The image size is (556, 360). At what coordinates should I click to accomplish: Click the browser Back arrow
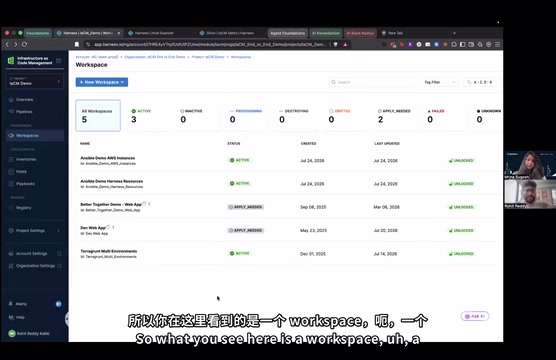(7, 44)
